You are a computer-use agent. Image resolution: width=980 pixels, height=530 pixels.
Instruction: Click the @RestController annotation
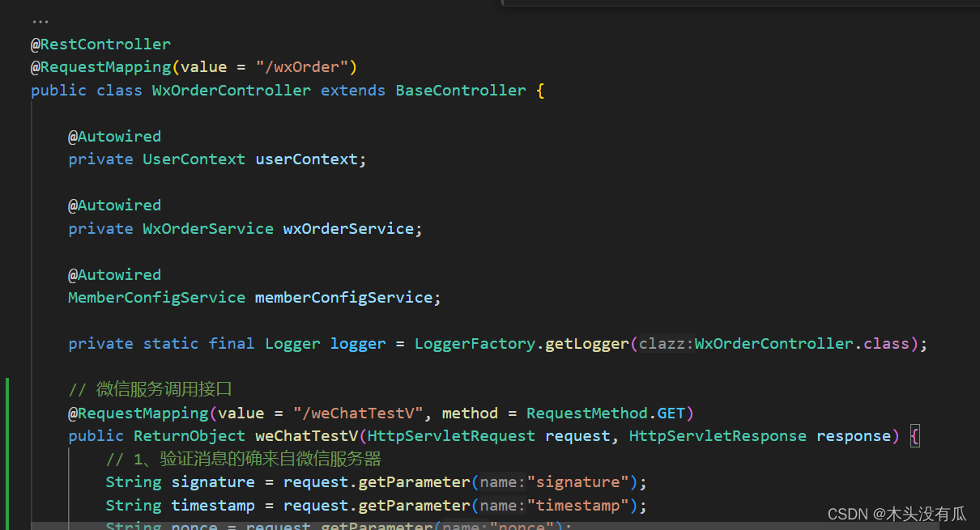click(100, 44)
